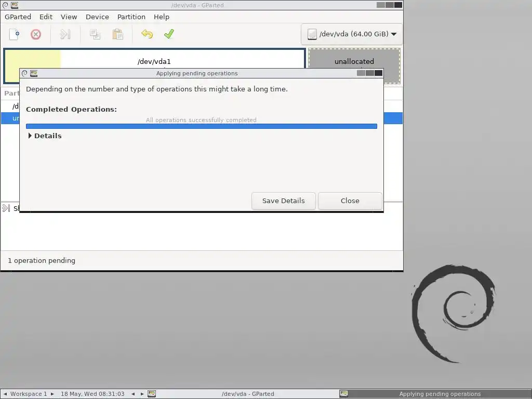The image size is (532, 399).
Task: Click the Paste partition toolbar icon
Action: 117,34
